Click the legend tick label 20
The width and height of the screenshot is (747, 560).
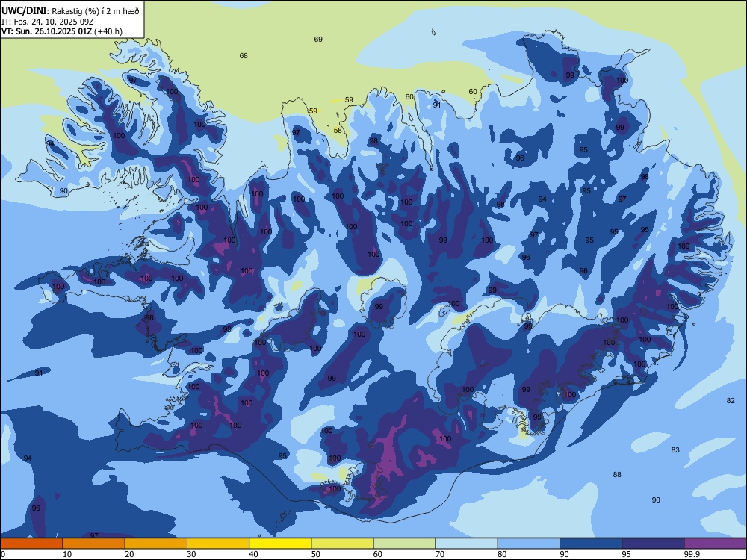[x=129, y=554]
